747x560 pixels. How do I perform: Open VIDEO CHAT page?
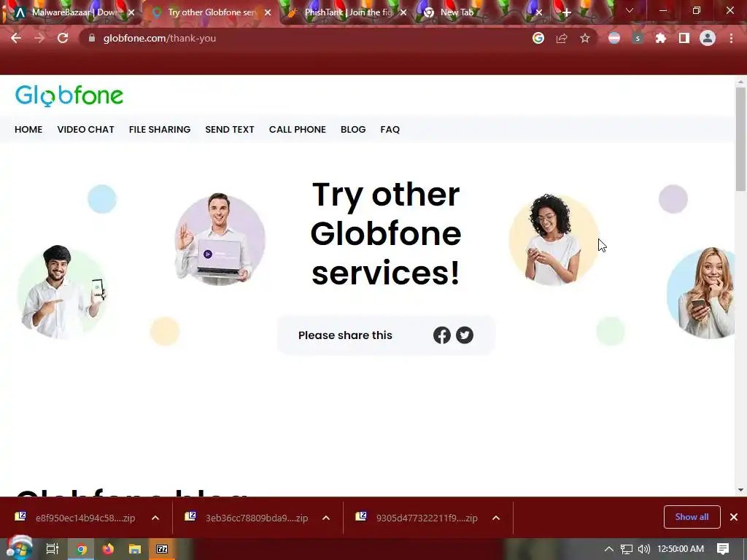click(x=86, y=130)
